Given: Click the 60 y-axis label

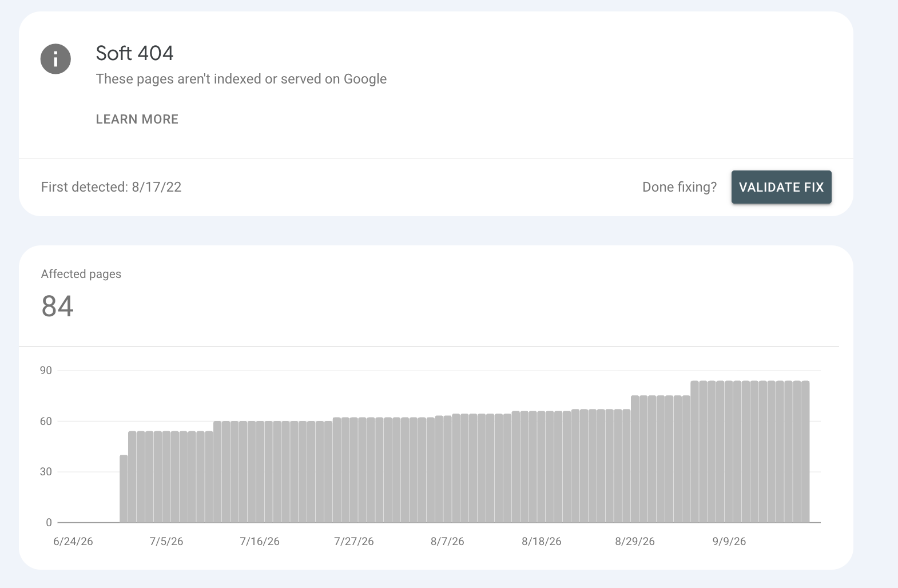Looking at the screenshot, I should click(x=46, y=422).
